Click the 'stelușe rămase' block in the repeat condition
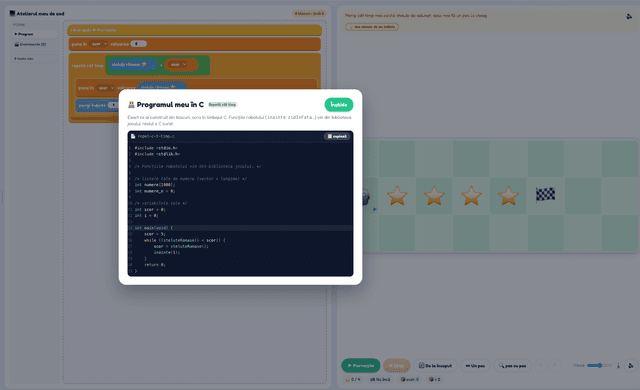This screenshot has height=390, width=640. pyautogui.click(x=132, y=64)
